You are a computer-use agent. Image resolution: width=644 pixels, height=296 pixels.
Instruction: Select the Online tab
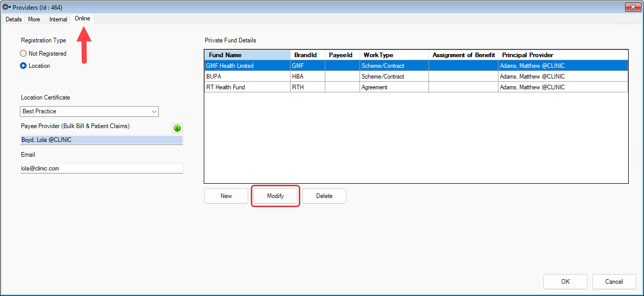pos(82,18)
